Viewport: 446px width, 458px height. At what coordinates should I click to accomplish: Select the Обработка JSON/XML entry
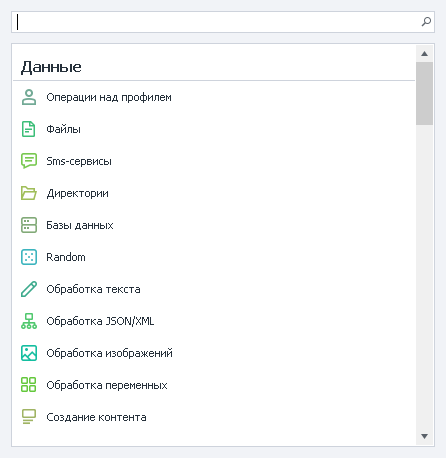(x=214, y=321)
